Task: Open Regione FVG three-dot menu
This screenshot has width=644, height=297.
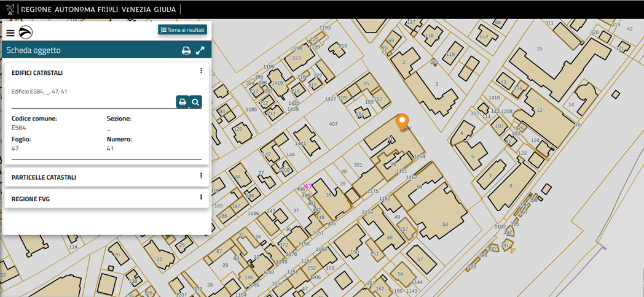Action: tap(201, 197)
